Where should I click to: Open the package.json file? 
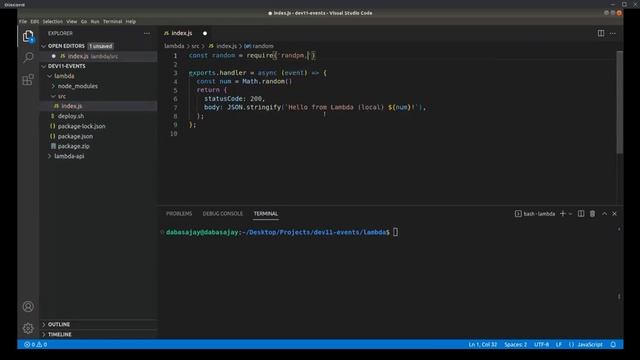[x=75, y=136]
